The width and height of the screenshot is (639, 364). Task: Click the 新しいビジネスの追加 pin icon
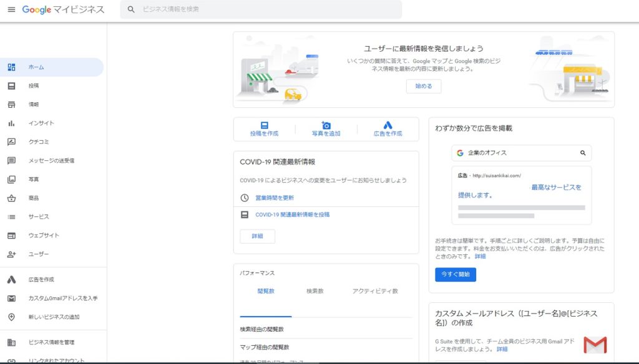11,317
